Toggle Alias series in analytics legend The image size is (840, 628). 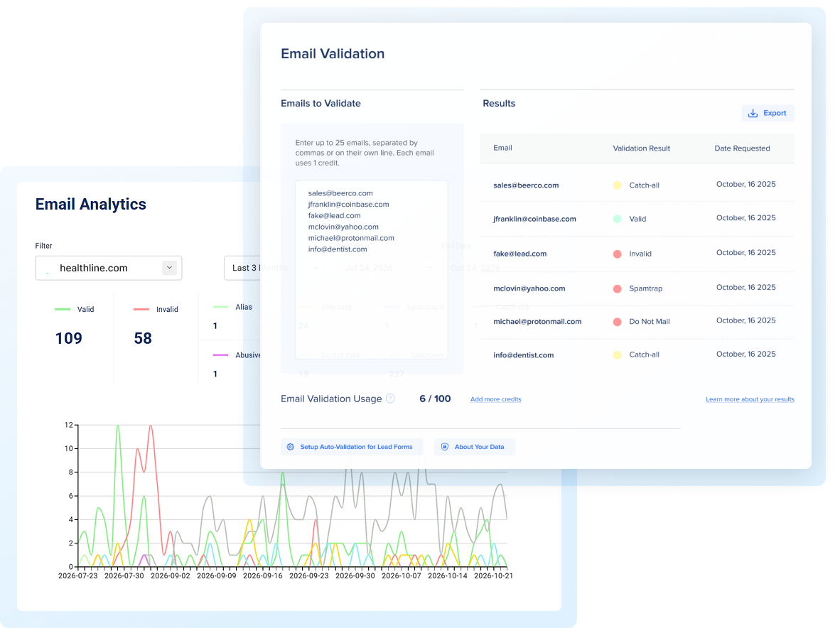[232, 307]
